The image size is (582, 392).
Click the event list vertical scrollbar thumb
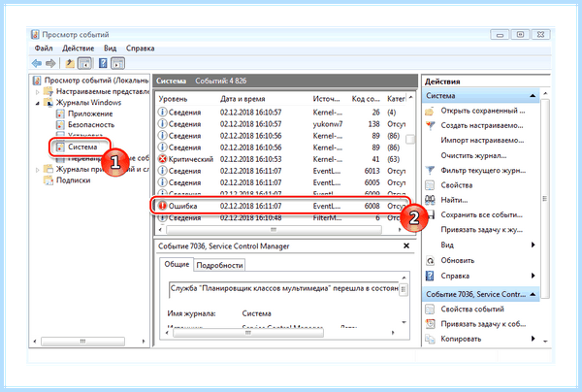pyautogui.click(x=409, y=139)
